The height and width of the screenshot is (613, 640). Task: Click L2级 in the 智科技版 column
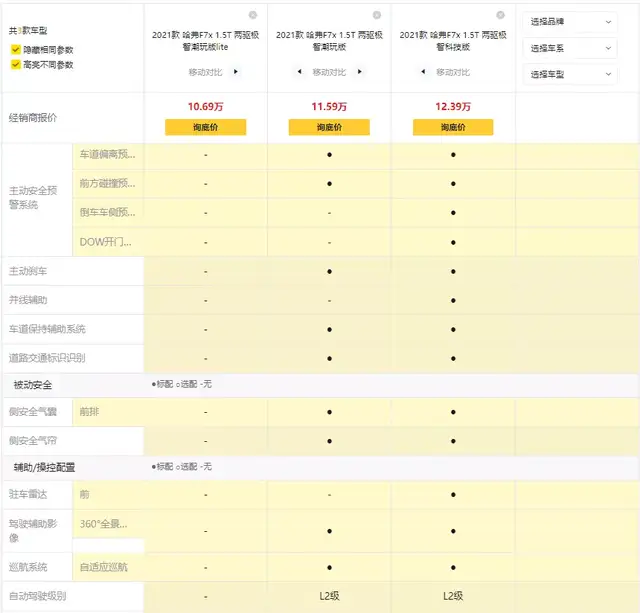(453, 596)
